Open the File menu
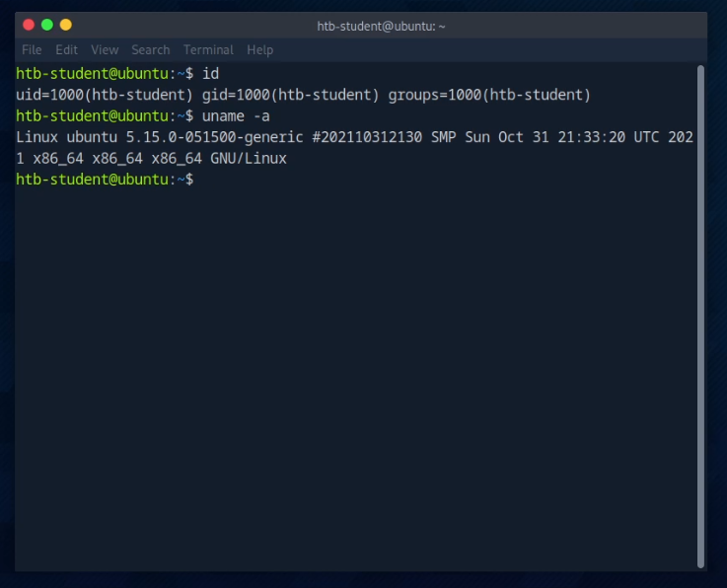727x588 pixels. coord(32,49)
